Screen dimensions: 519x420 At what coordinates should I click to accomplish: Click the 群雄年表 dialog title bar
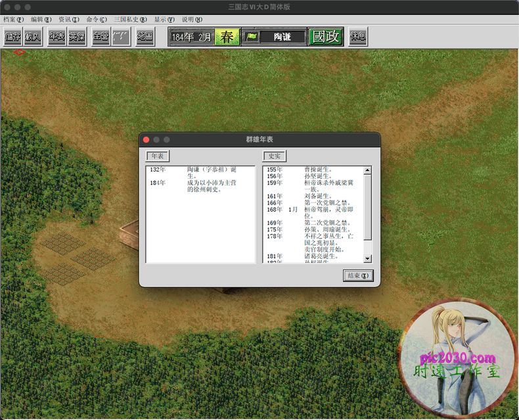[259, 139]
